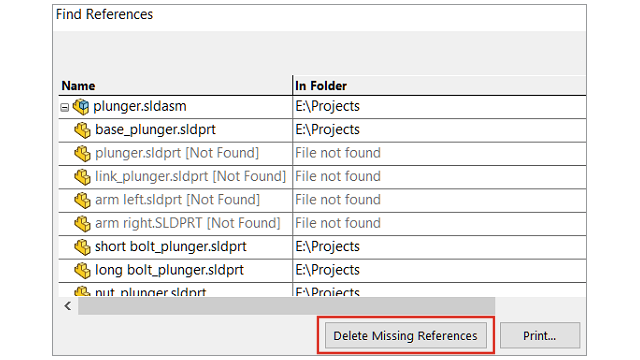Viewport: 640px width, 360px height.
Task: Select File not found cell for plunger.sldprt
Action: [440, 153]
